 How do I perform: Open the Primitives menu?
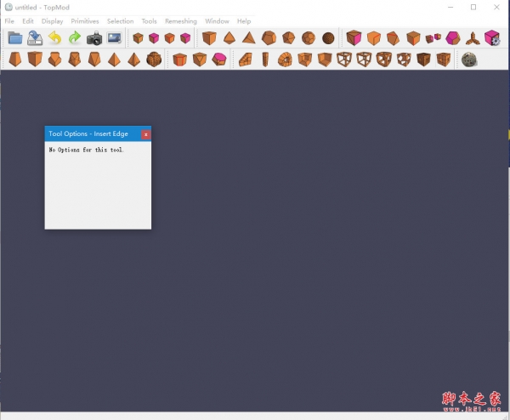[85, 20]
